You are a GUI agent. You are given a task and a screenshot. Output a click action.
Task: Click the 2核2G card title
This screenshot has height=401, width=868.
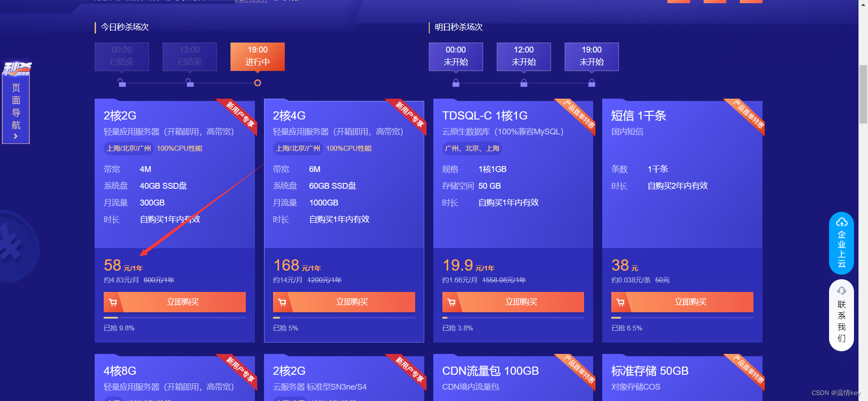(x=120, y=116)
